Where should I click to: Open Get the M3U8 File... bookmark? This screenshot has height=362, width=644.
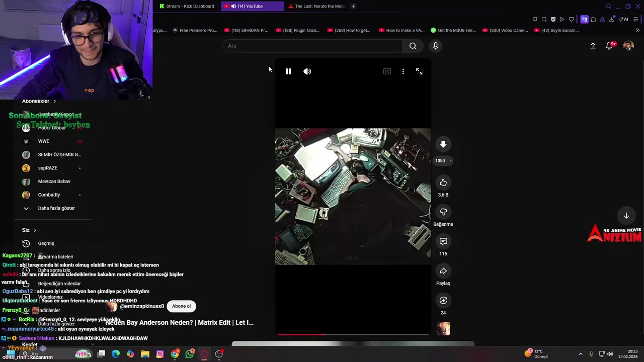pos(453,30)
